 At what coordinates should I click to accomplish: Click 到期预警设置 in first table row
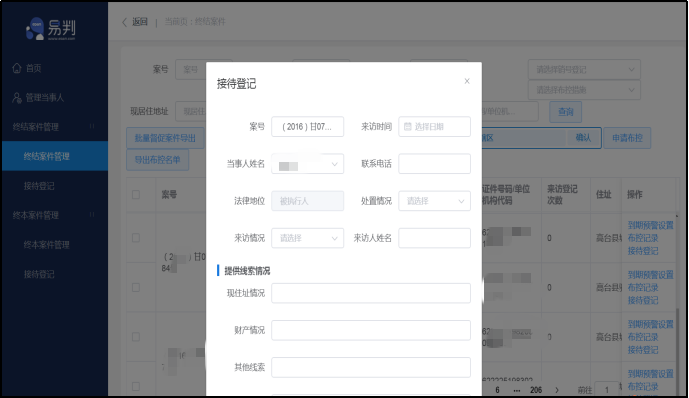[x=650, y=225]
